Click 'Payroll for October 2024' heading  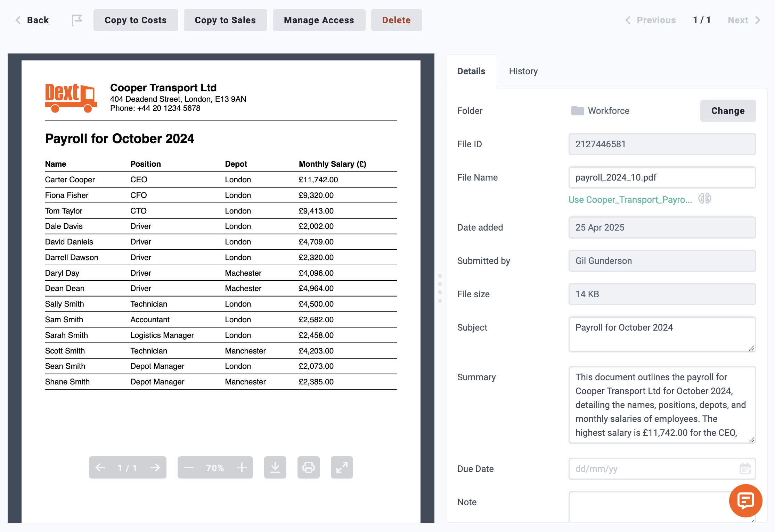click(120, 139)
